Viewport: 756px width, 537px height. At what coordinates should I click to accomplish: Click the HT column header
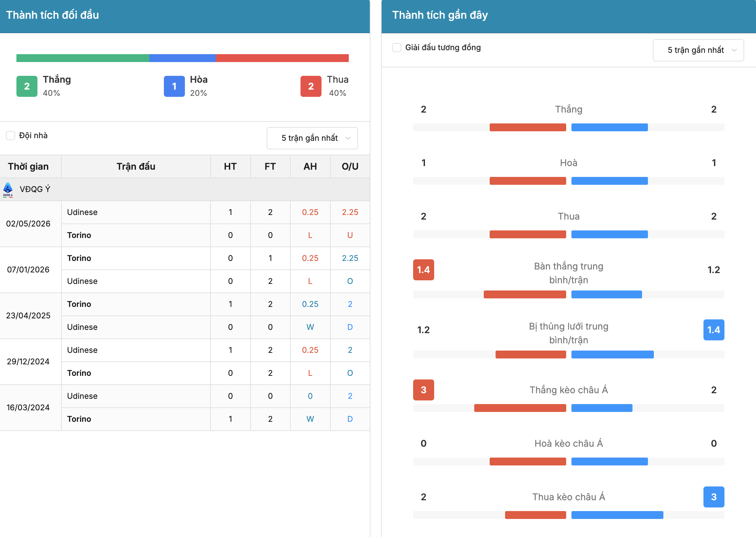230,167
